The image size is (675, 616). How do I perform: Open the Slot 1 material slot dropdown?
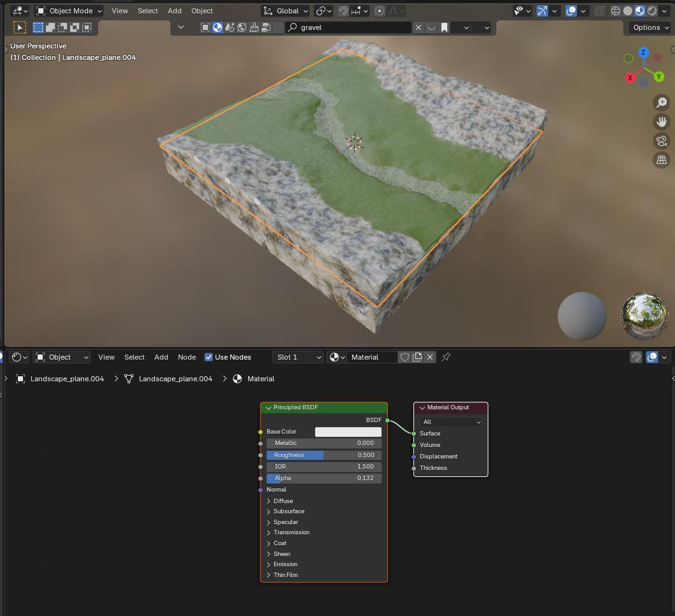click(x=298, y=357)
